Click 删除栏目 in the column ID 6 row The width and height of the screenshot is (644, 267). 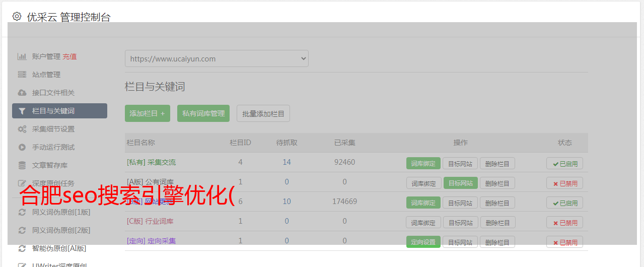tap(497, 203)
